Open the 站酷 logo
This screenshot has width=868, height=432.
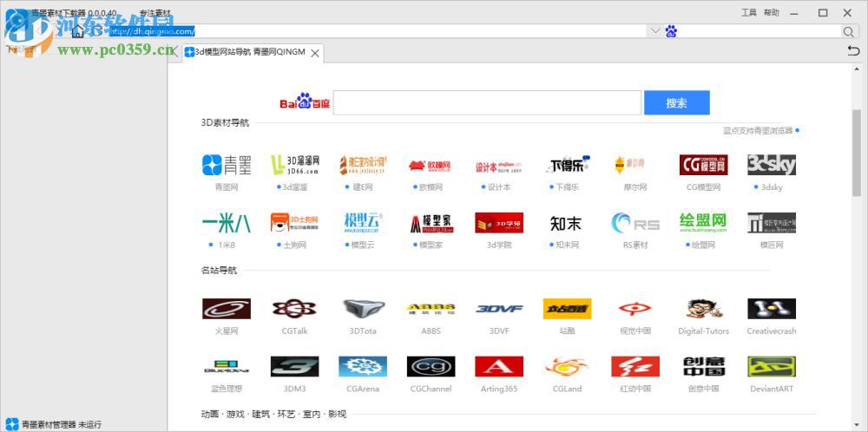click(x=567, y=309)
